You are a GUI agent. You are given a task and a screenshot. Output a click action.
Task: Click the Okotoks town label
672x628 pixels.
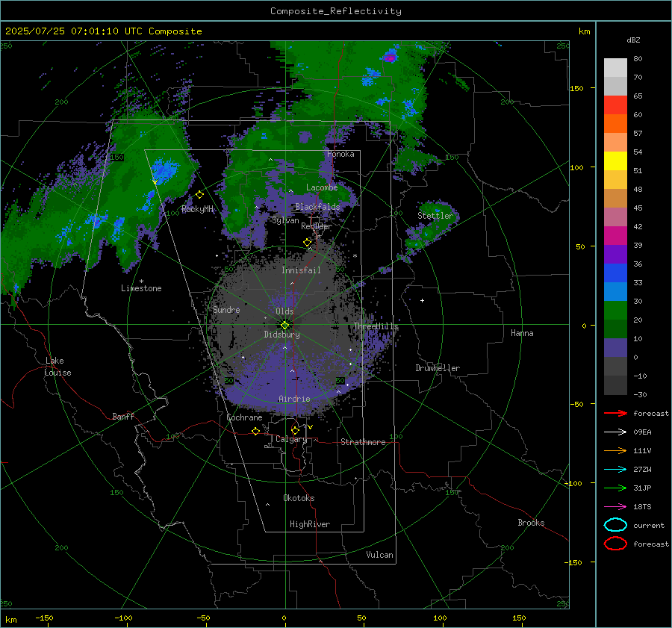pyautogui.click(x=299, y=498)
